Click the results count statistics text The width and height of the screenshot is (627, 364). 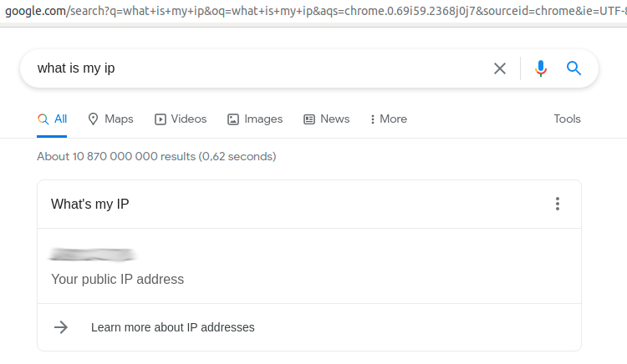[156, 156]
